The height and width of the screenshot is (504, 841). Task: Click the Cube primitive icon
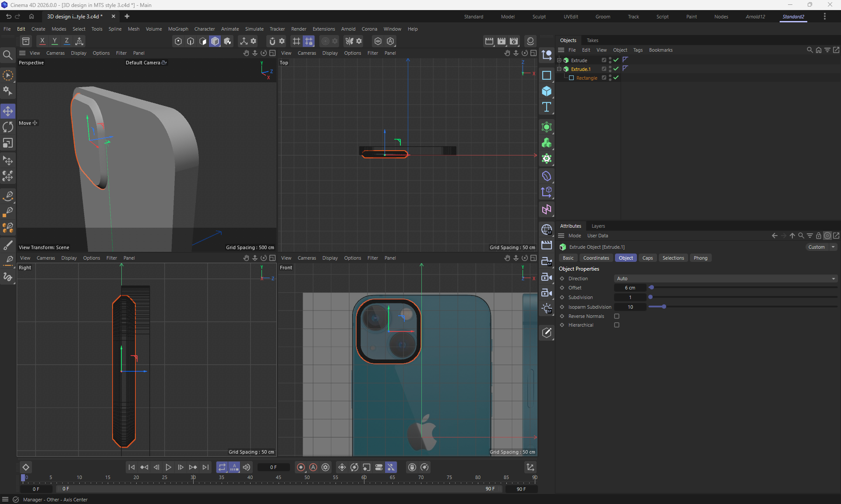click(x=546, y=91)
